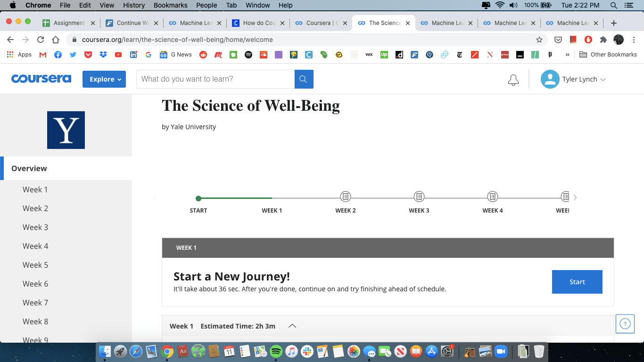This screenshot has height=362, width=644.
Task: Go to Week 6 in sidebar
Action: click(35, 284)
